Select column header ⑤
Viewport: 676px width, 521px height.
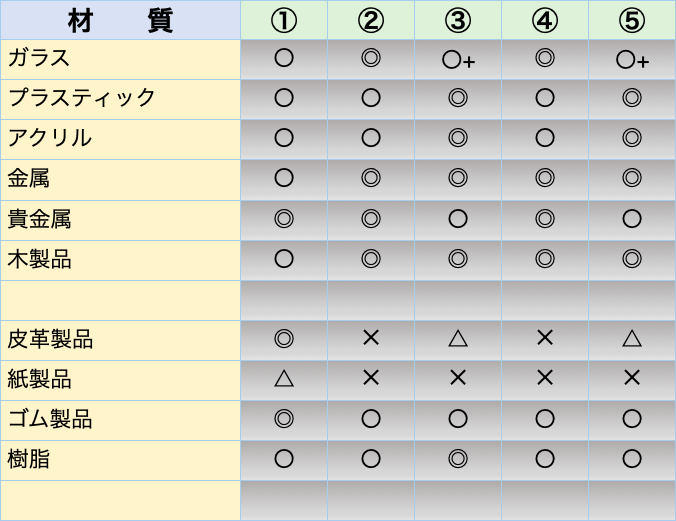(632, 20)
